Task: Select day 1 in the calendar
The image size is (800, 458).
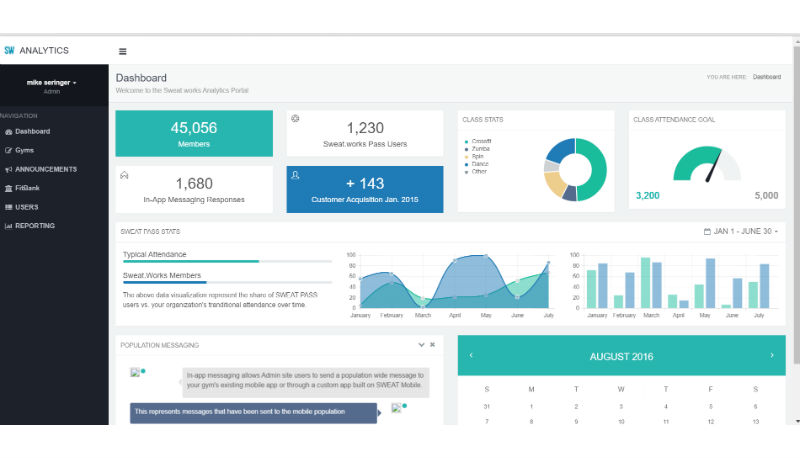Action: [532, 407]
